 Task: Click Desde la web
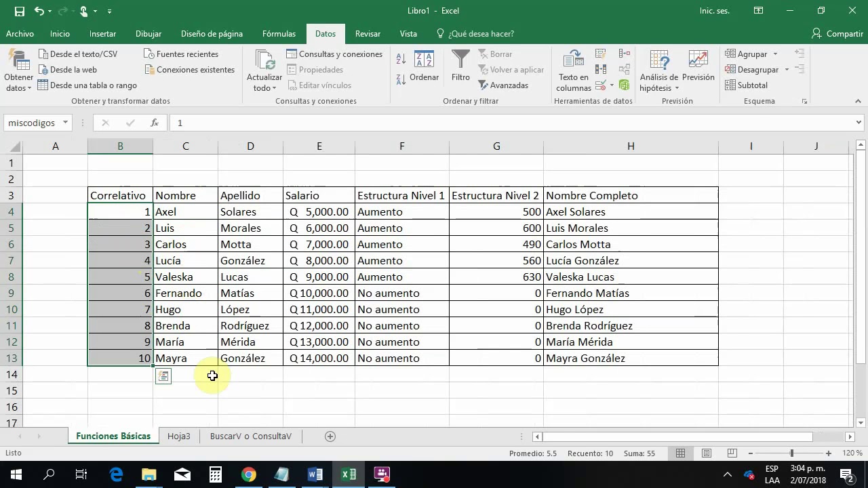[x=67, y=70]
